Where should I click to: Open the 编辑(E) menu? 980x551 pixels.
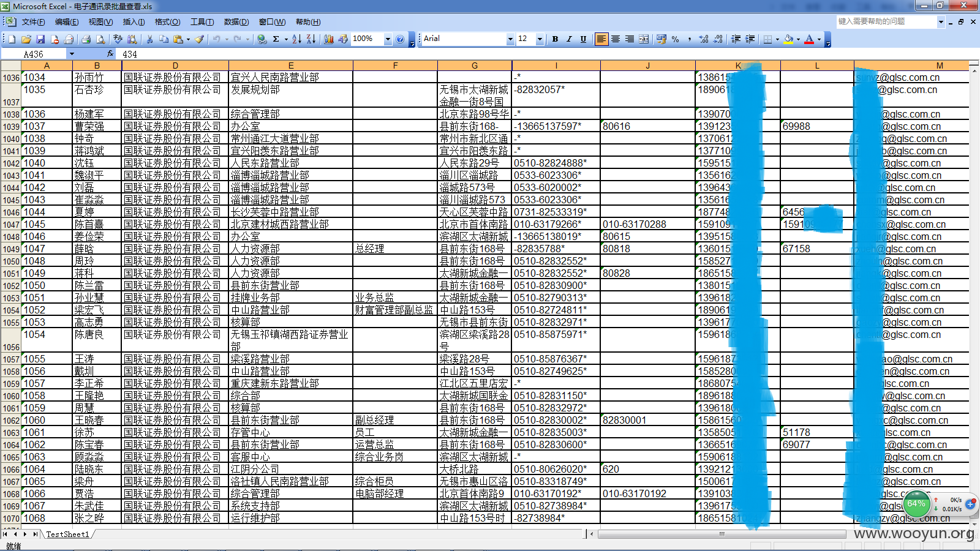click(67, 22)
